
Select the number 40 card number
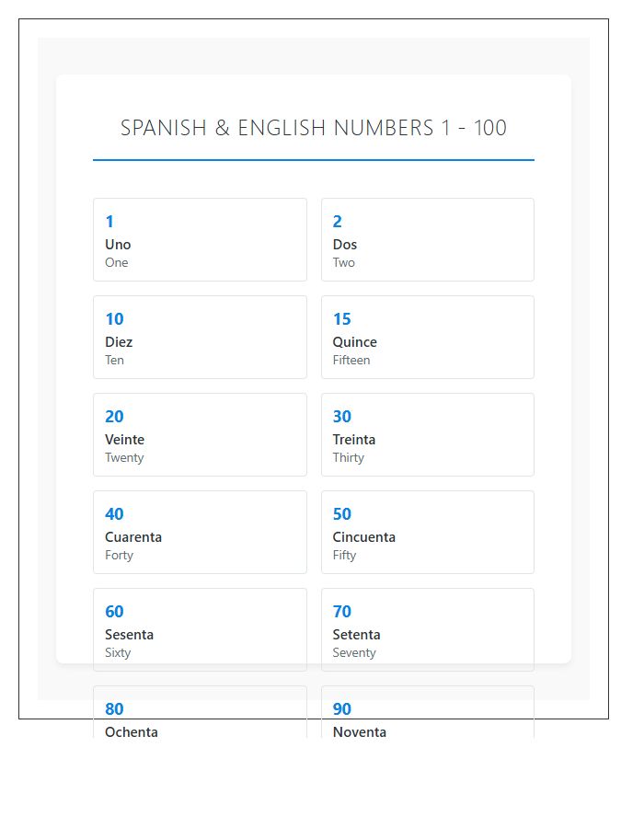115,513
